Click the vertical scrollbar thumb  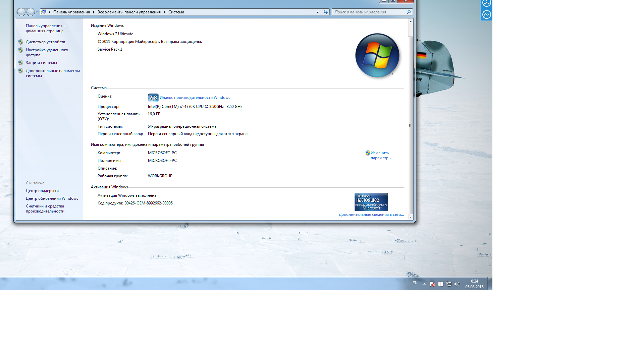410,125
